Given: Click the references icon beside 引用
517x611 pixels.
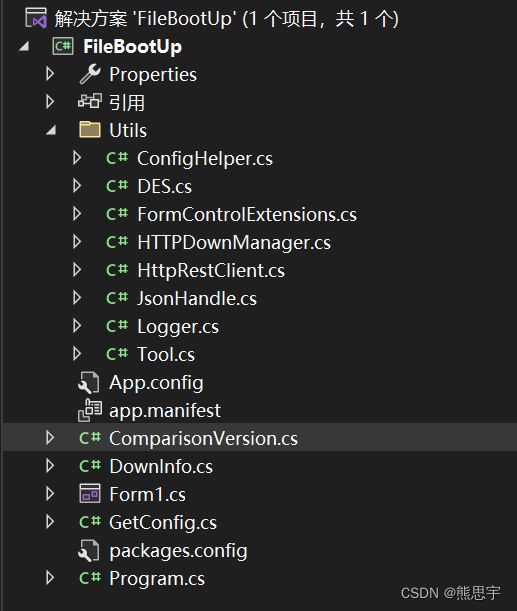Looking at the screenshot, I should pyautogui.click(x=90, y=102).
